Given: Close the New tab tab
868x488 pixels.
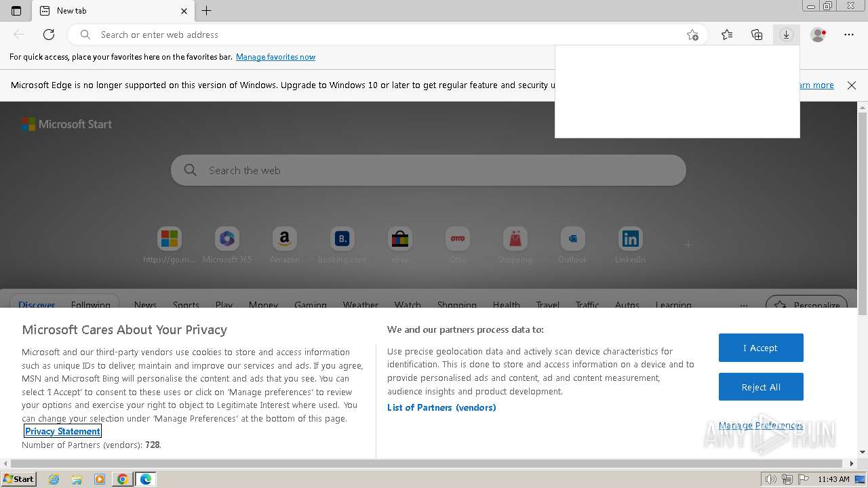Looking at the screenshot, I should coord(184,11).
